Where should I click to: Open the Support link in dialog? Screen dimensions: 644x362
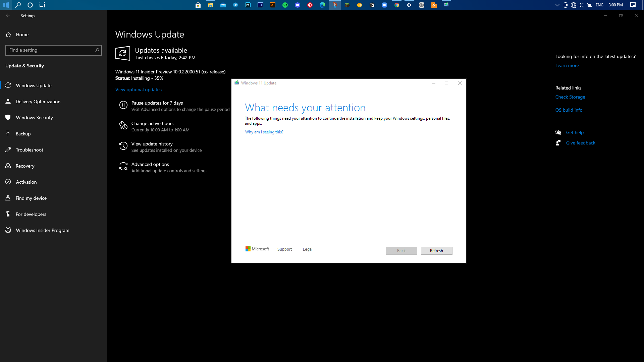tap(285, 249)
